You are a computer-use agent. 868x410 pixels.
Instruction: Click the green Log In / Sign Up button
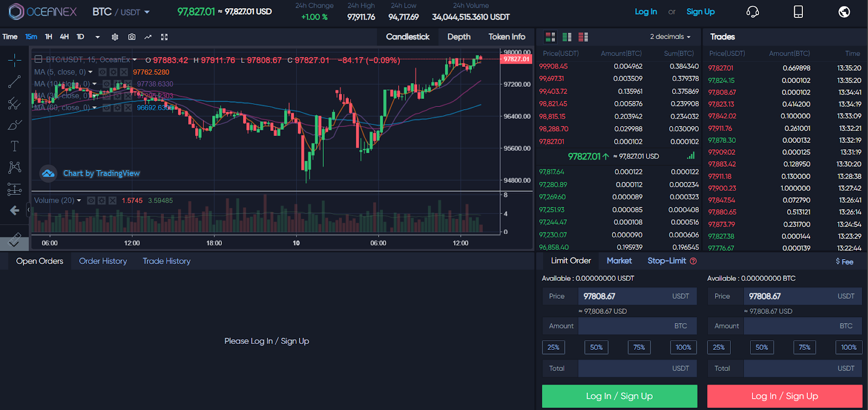click(620, 396)
